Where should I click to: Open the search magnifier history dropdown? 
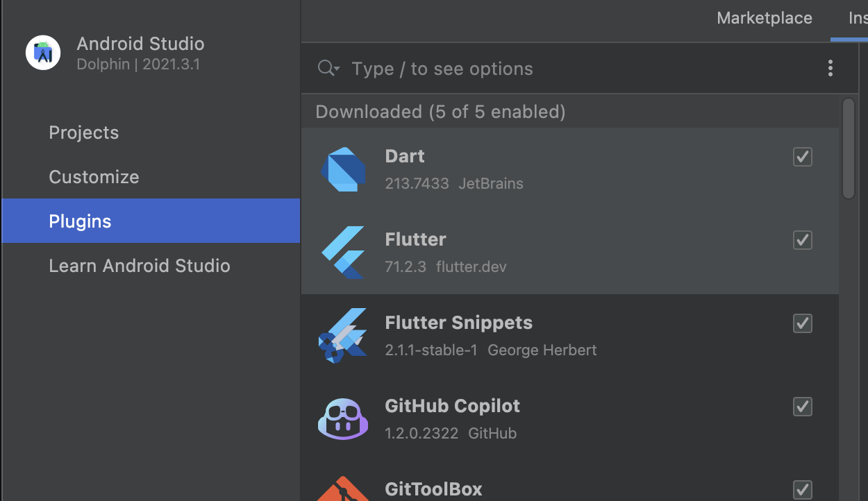point(328,68)
